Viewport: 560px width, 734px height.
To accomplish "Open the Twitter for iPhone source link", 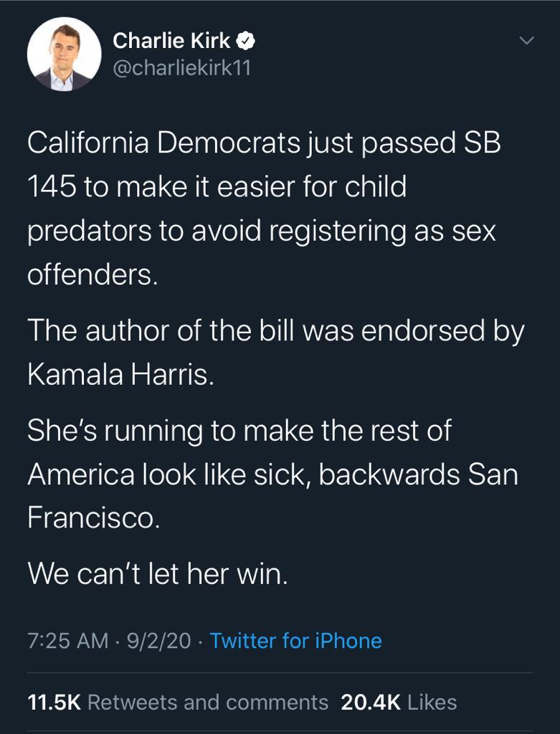I will coord(295,640).
